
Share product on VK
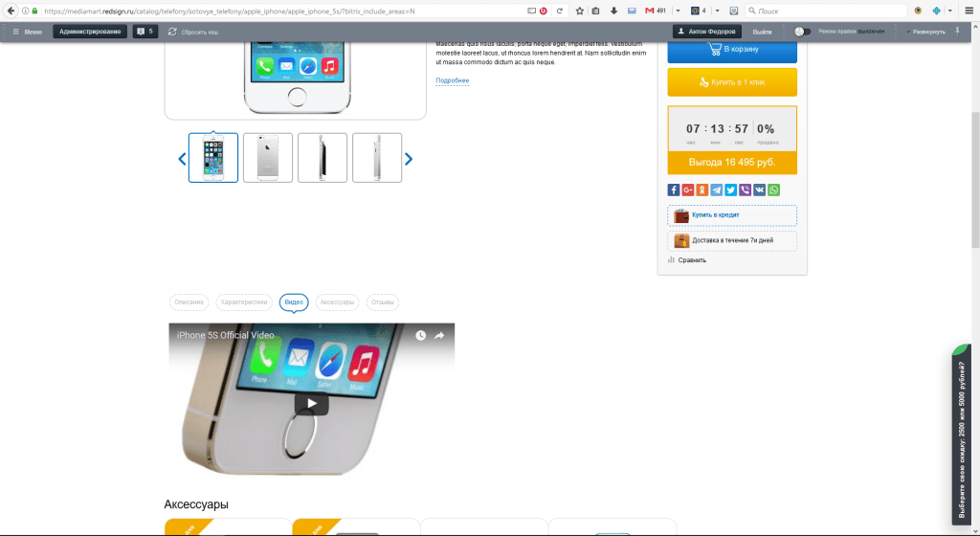tap(759, 190)
